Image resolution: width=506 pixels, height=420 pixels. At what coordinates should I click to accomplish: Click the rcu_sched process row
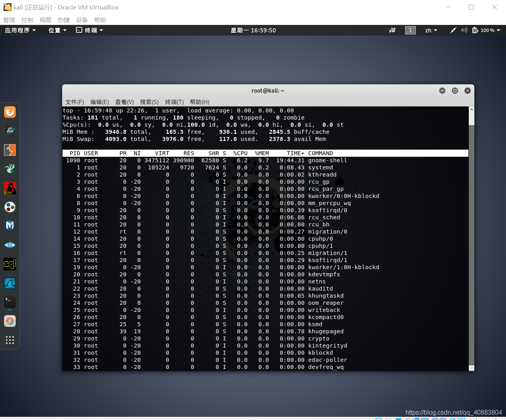tap(265, 217)
